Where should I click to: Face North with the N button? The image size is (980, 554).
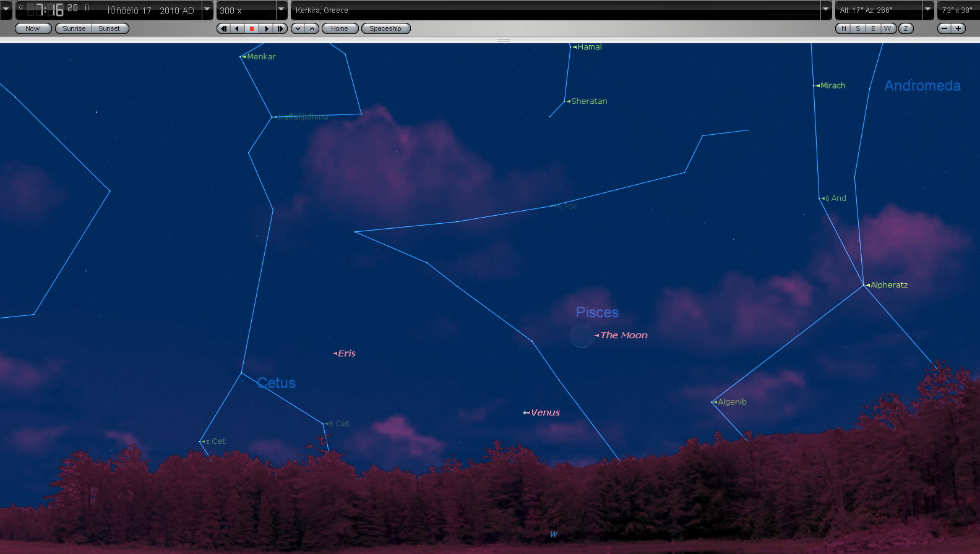tap(843, 28)
